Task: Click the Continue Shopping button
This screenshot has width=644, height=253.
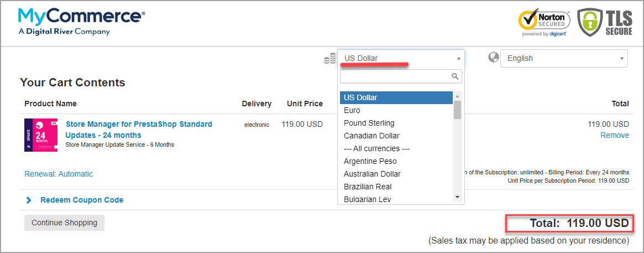Action: (x=65, y=223)
